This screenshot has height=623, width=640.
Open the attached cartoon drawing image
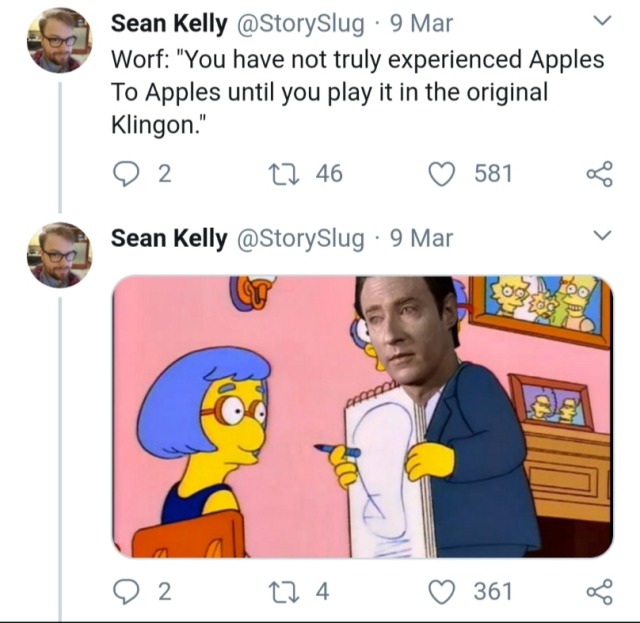361,416
